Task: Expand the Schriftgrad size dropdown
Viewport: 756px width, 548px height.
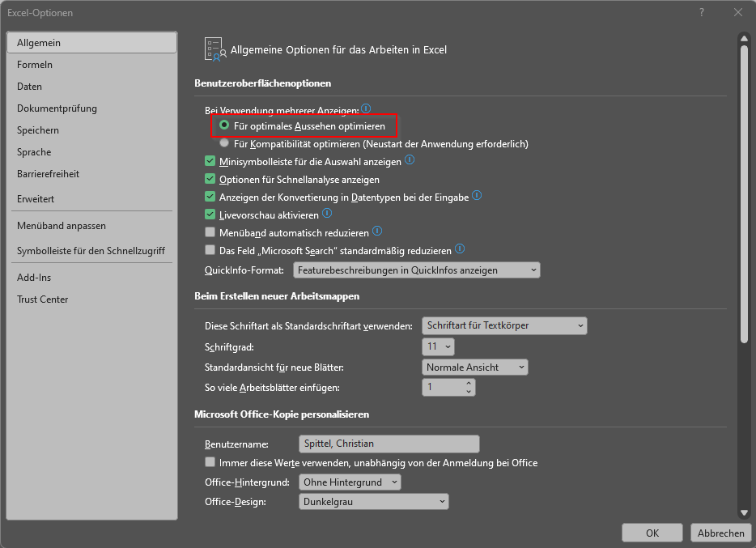Action: tap(438, 346)
